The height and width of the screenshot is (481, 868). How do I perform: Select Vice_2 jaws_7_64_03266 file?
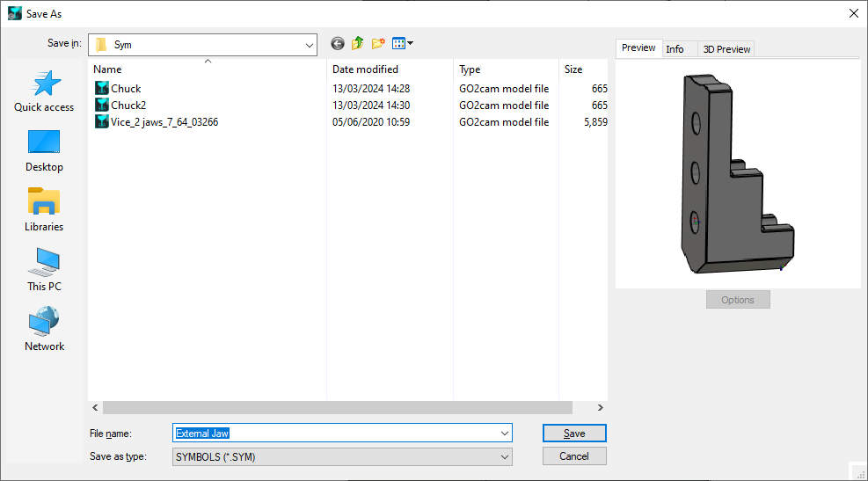pos(164,122)
